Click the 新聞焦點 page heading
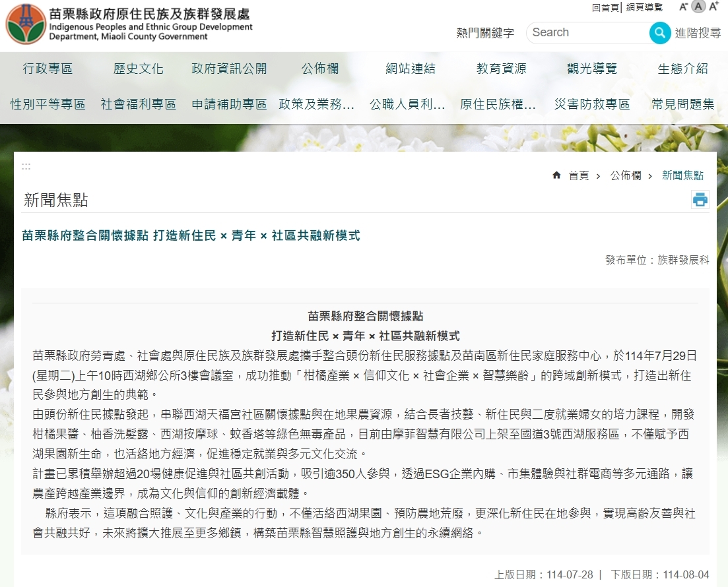This screenshot has width=728, height=587. (56, 200)
